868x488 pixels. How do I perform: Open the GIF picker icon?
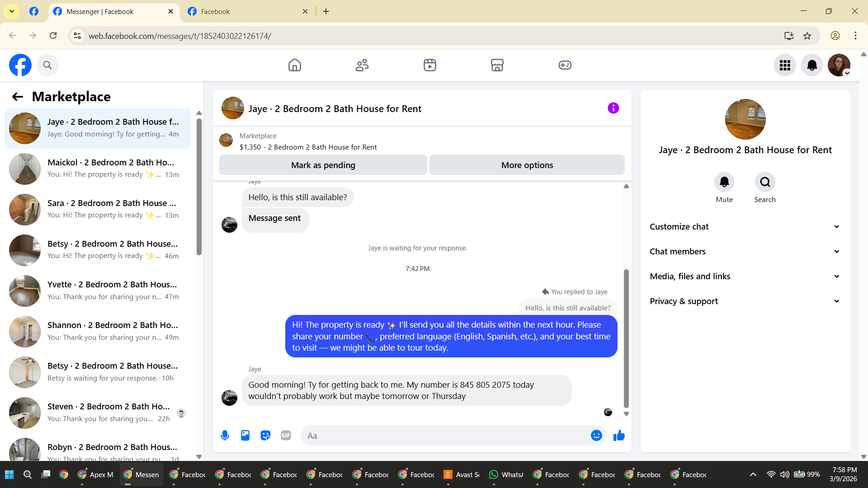tap(286, 436)
